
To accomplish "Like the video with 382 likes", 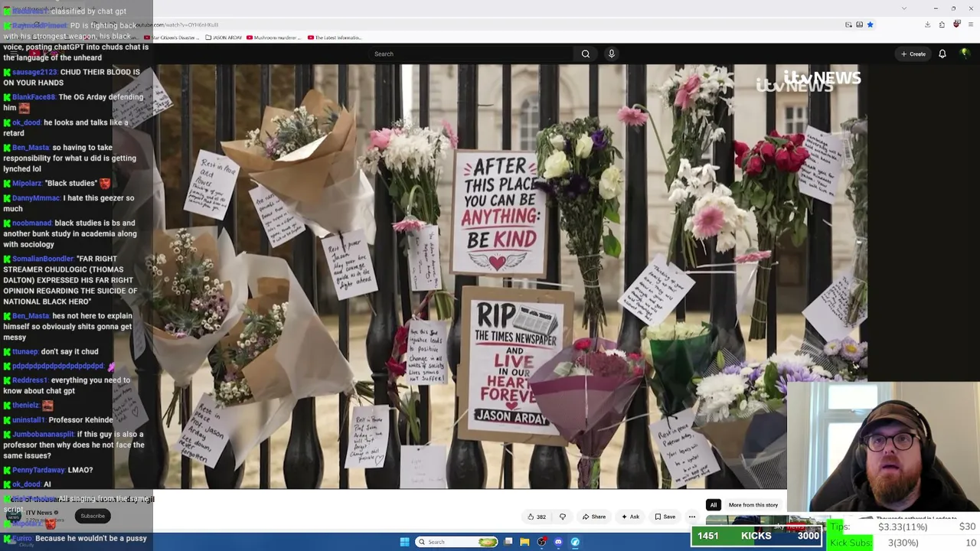I will (x=537, y=517).
